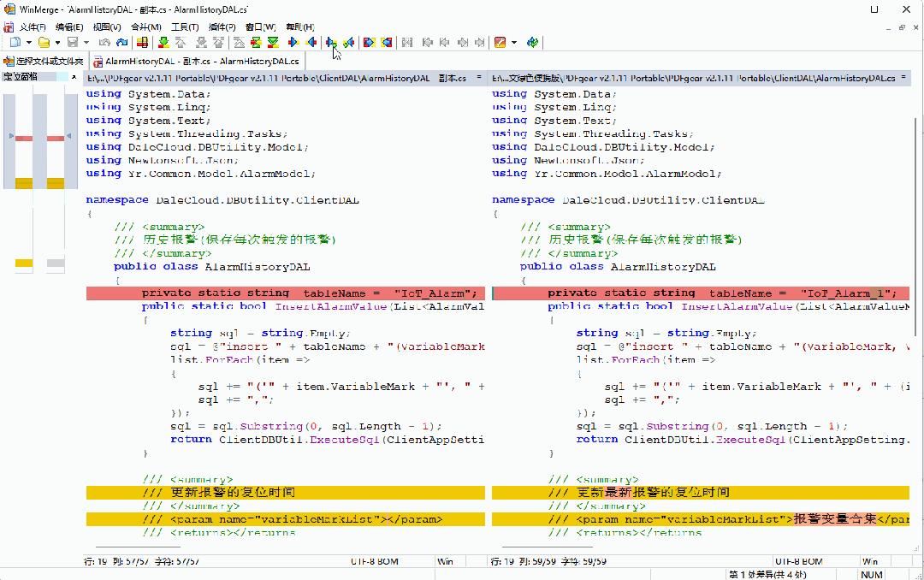Copy current difference to the left
The height and width of the screenshot is (580, 924).
coord(312,42)
